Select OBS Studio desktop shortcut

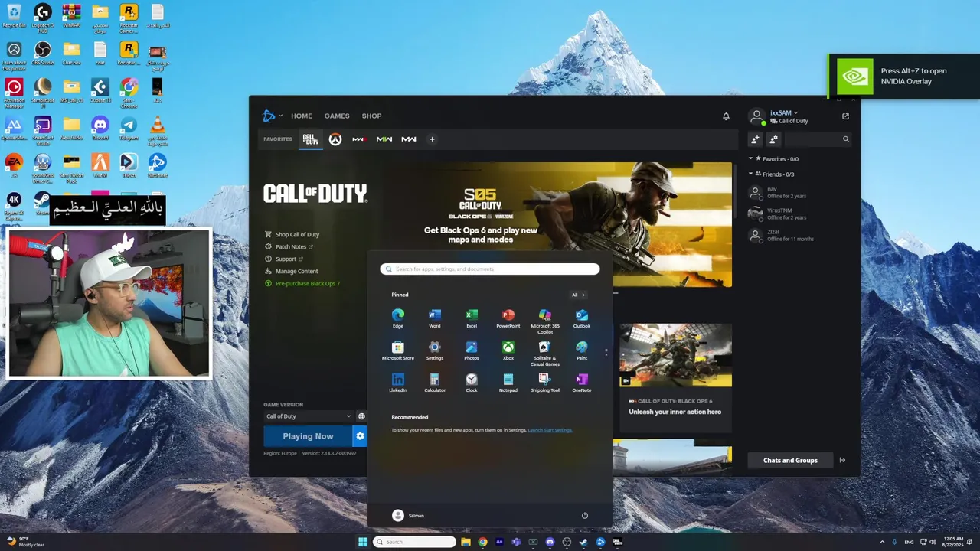(43, 54)
